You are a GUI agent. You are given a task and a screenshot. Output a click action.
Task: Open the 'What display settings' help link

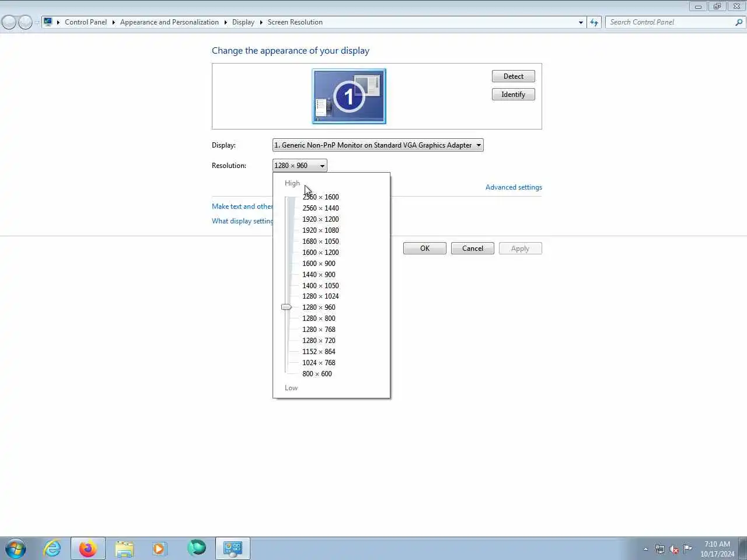[x=242, y=221]
